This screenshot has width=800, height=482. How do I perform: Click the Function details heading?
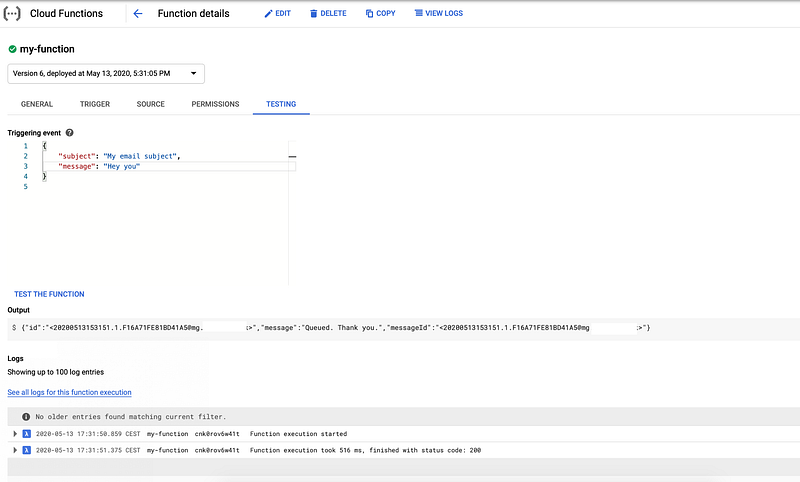point(193,14)
